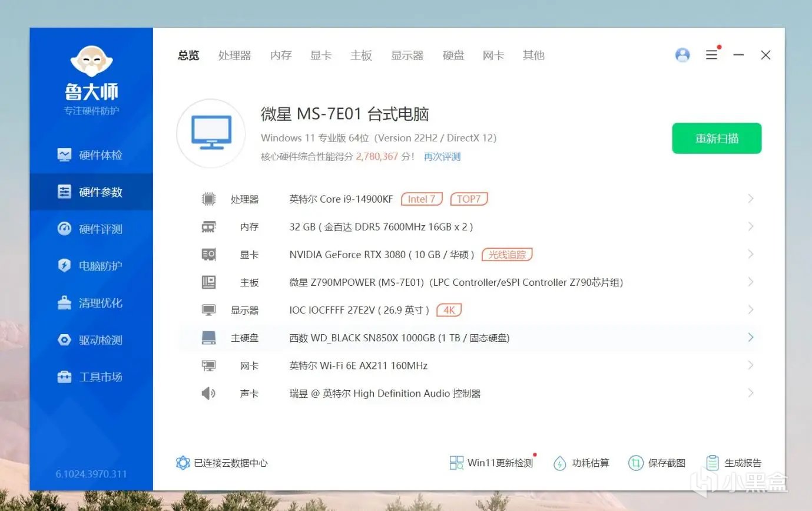Click the 光线追踪 badge
This screenshot has height=511, width=812.
[x=507, y=255]
